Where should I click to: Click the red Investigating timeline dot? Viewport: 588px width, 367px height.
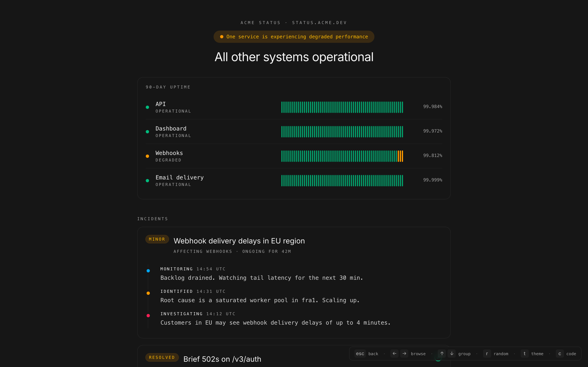[148, 316]
